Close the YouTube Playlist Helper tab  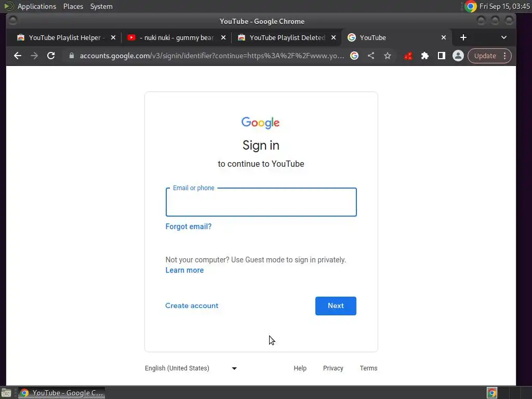click(x=113, y=37)
